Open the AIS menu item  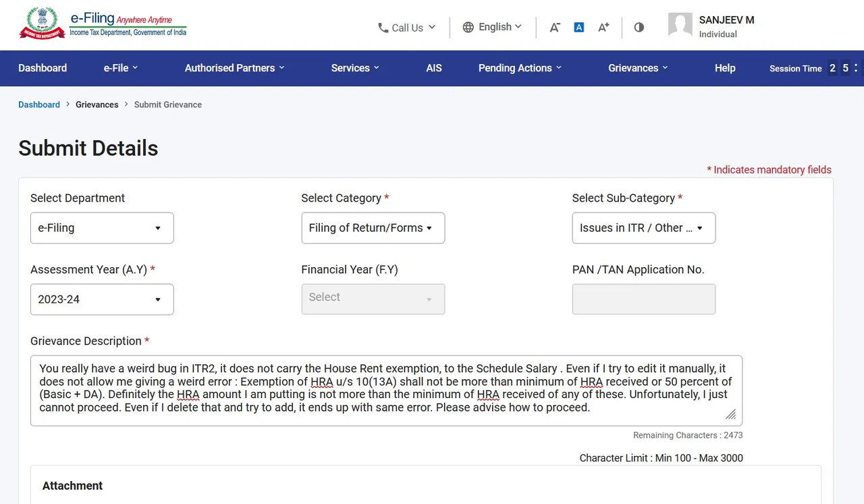(x=434, y=68)
